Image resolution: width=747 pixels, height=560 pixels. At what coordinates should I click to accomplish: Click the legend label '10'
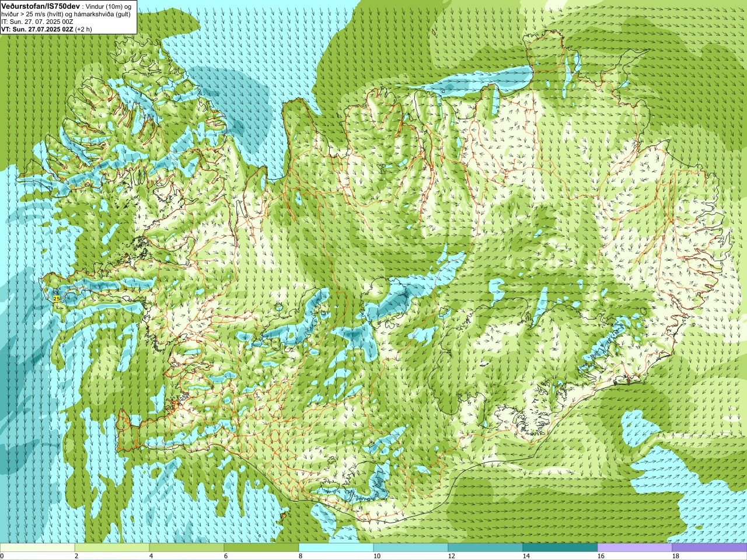[x=376, y=556]
